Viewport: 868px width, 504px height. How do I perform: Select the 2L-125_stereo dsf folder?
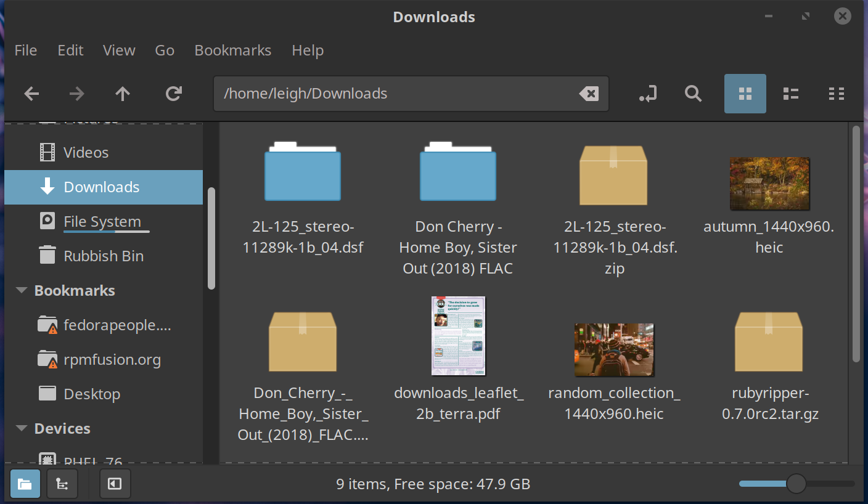[303, 171]
